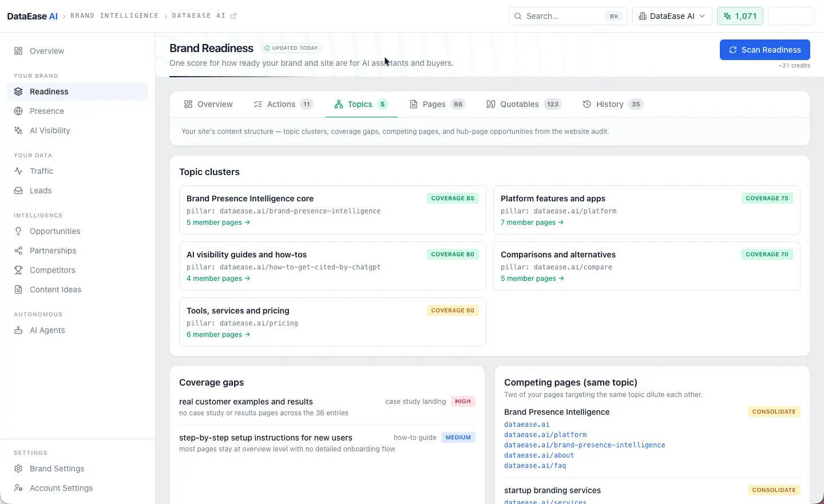Image resolution: width=824 pixels, height=504 pixels.
Task: Switch to the Actions tab
Action: (x=283, y=104)
